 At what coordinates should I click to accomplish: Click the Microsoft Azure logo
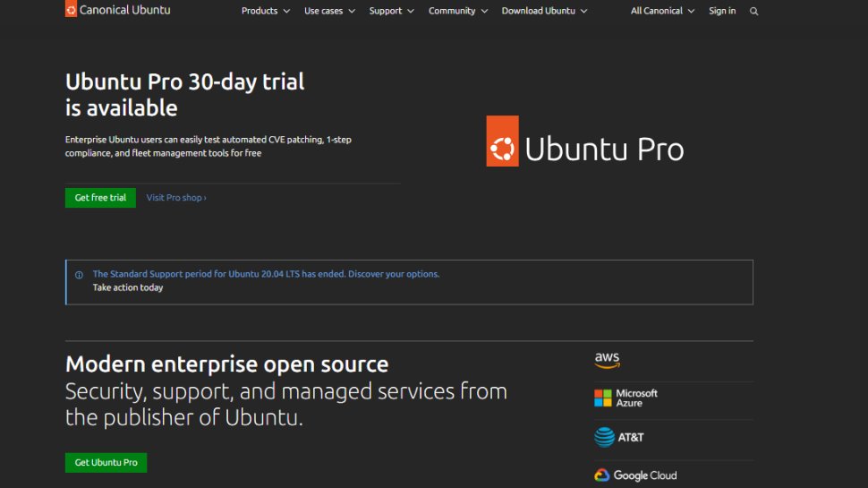626,398
